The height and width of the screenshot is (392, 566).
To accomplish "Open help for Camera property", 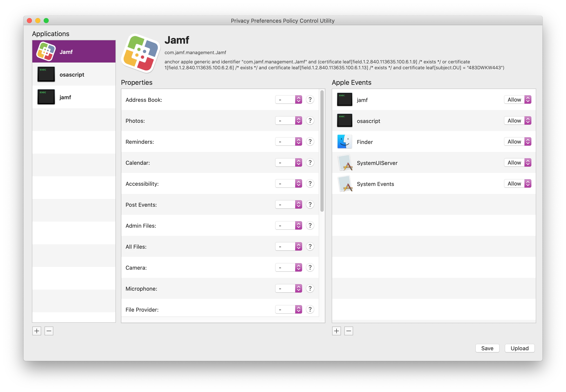I will coord(310,268).
